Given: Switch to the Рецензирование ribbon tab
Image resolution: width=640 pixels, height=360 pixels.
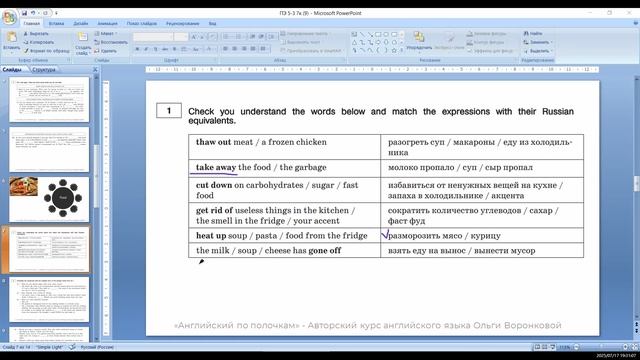Looking at the screenshot, I should click(x=182, y=24).
